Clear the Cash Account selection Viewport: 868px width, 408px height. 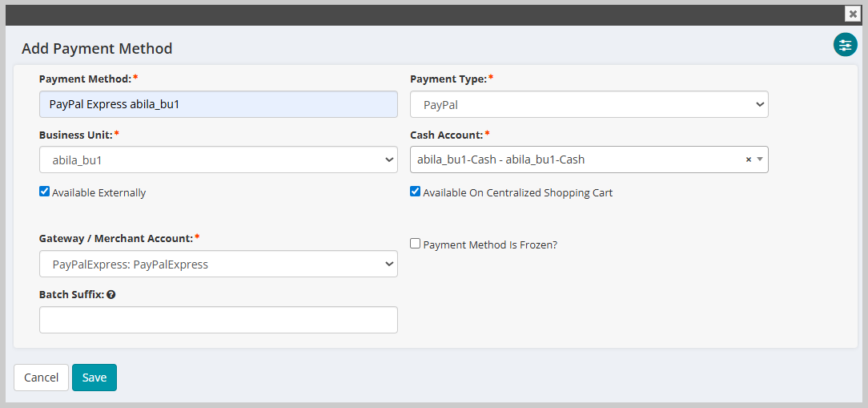(749, 160)
